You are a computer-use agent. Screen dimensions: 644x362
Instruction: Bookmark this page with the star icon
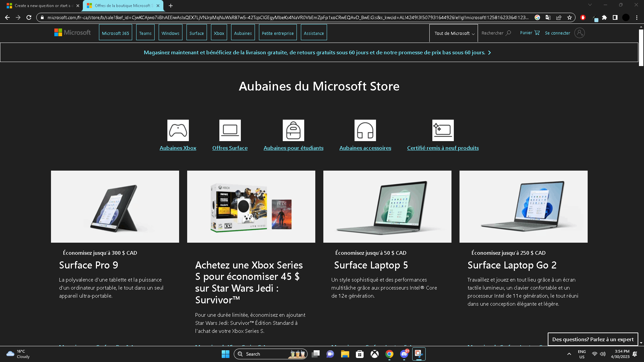point(570,17)
